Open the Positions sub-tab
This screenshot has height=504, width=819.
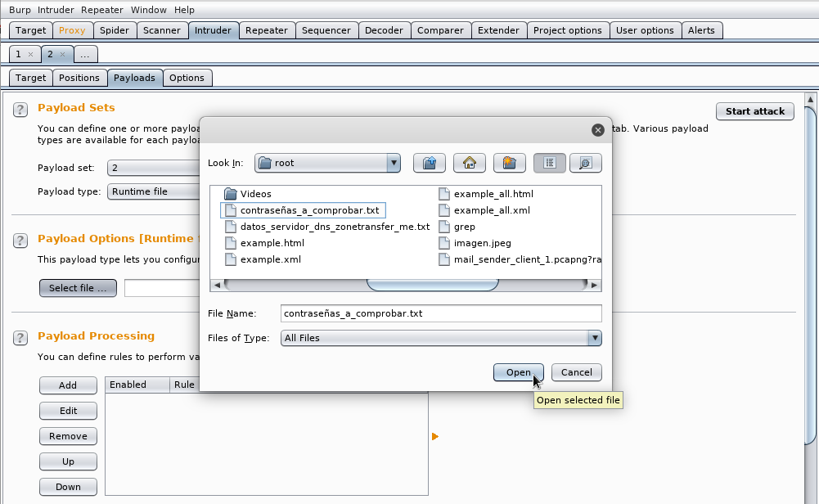tap(79, 78)
